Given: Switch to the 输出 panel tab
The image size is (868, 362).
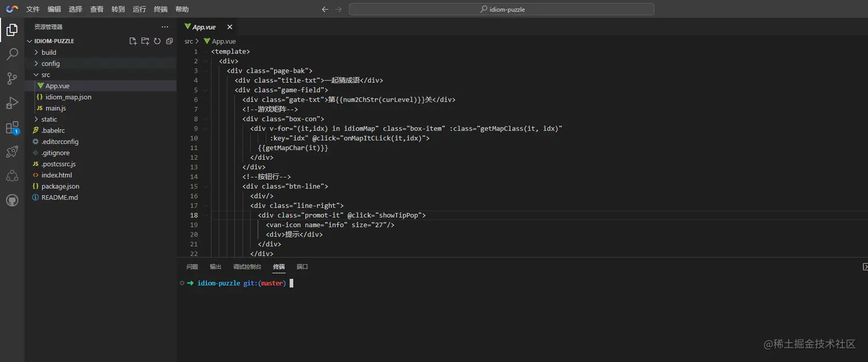Looking at the screenshot, I should point(215,267).
